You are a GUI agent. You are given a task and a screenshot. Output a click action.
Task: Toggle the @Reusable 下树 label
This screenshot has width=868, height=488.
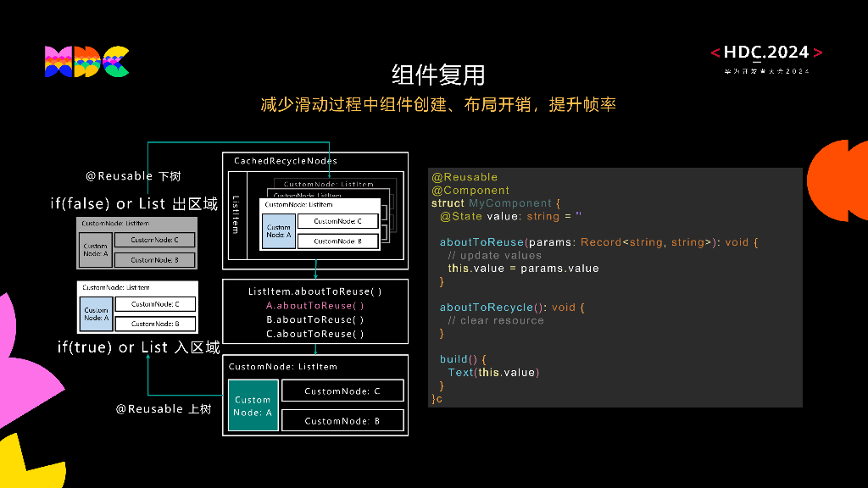coord(136,175)
